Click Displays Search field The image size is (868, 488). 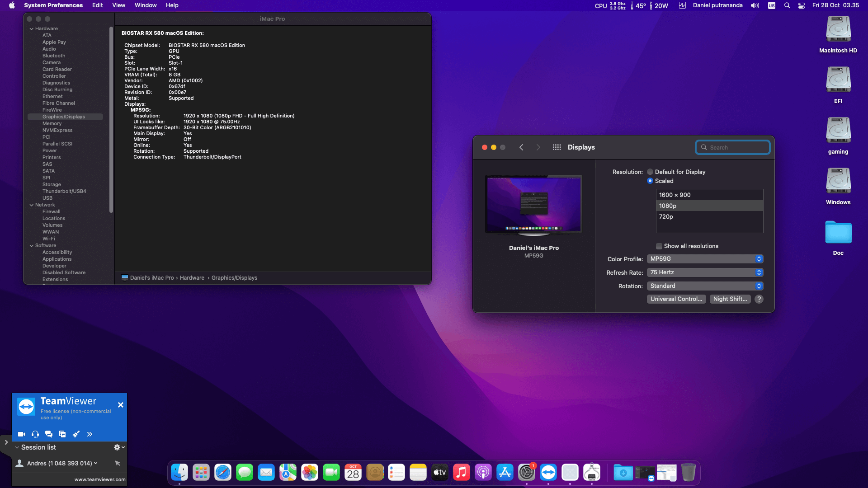pos(732,147)
